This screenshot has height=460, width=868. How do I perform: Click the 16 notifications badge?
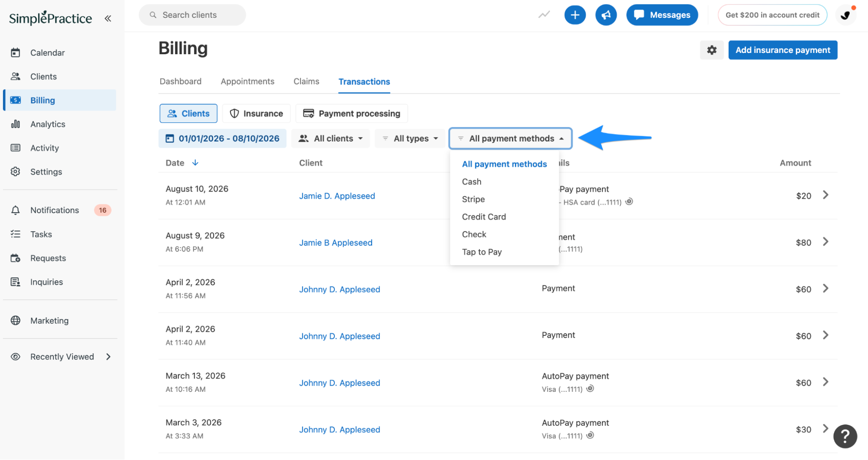(102, 210)
